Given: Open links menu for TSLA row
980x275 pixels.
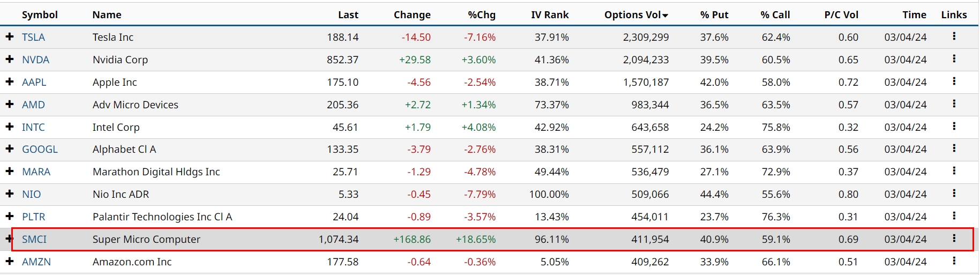Looking at the screenshot, I should 954,36.
